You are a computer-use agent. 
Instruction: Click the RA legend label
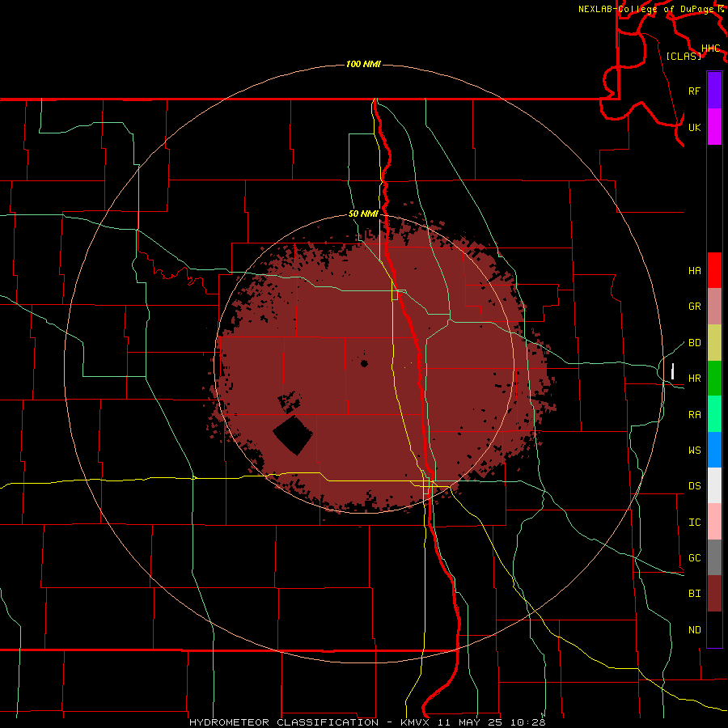point(694,415)
